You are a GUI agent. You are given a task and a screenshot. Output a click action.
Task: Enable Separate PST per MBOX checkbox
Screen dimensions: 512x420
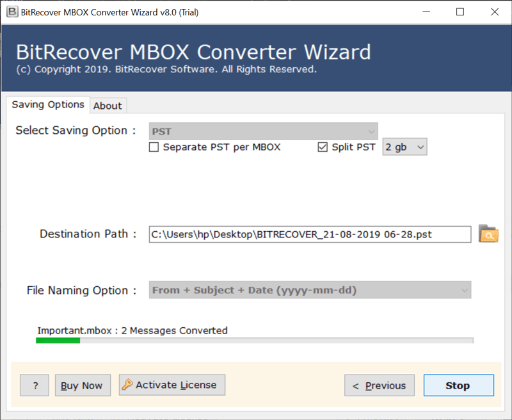point(154,147)
